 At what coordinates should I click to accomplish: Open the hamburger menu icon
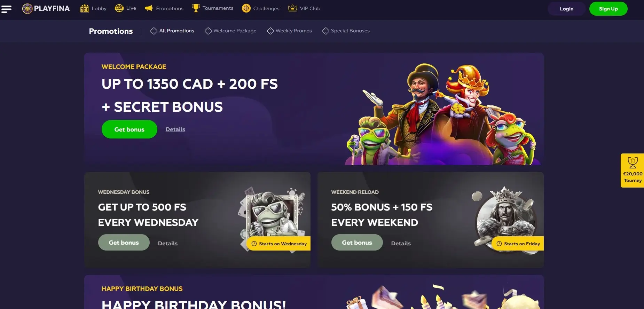(7, 9)
